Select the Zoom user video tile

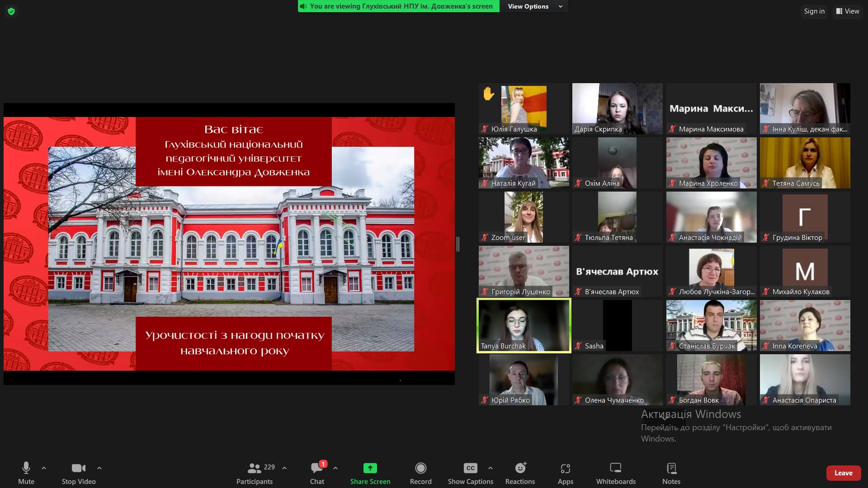(524, 217)
